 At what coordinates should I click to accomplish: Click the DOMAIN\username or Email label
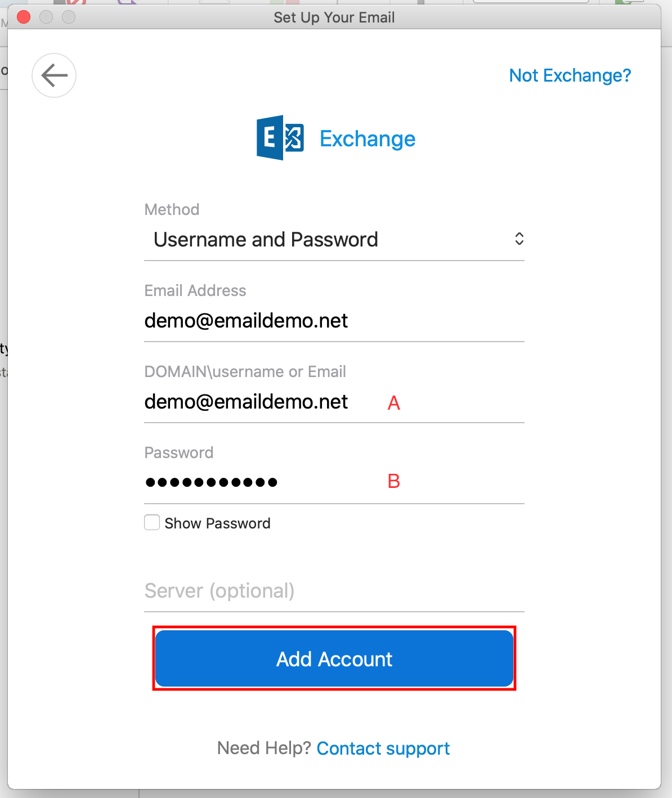coord(245,371)
